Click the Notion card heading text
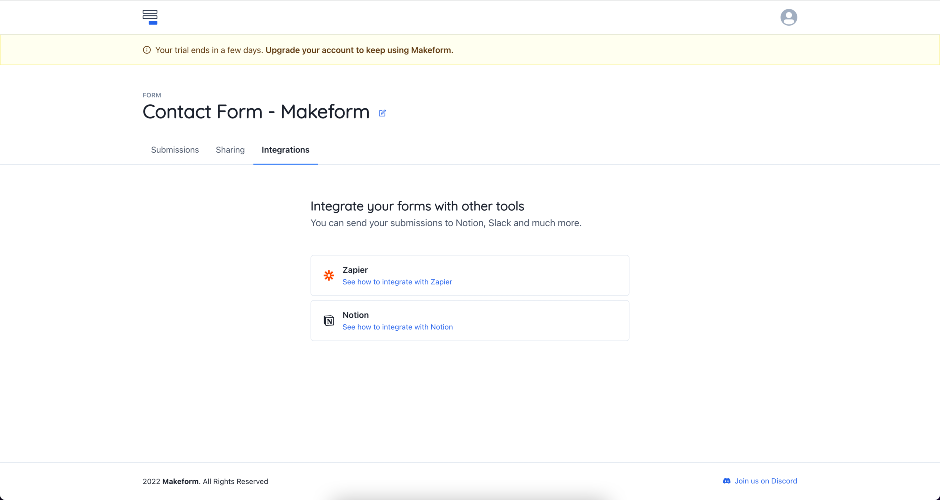The width and height of the screenshot is (940, 500). [x=355, y=315]
